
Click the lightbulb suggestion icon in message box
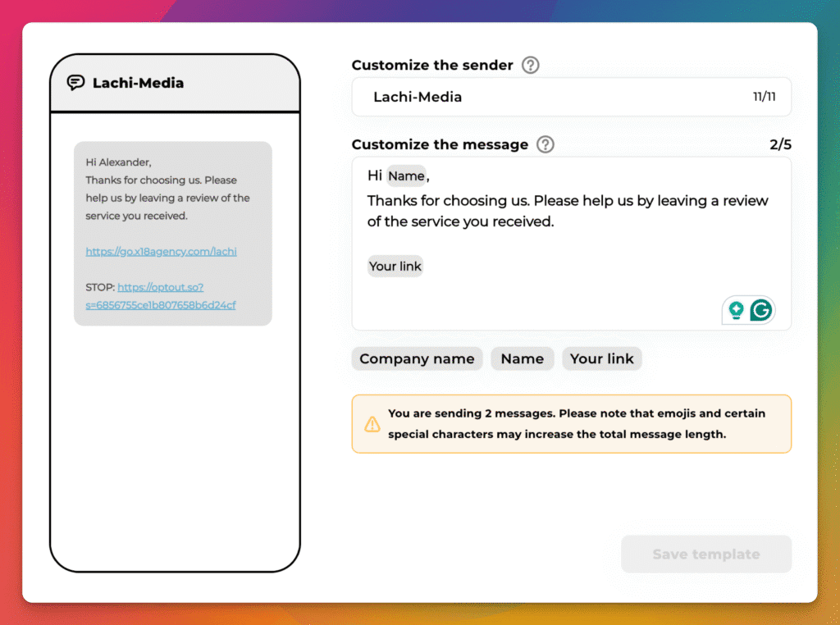pos(736,310)
